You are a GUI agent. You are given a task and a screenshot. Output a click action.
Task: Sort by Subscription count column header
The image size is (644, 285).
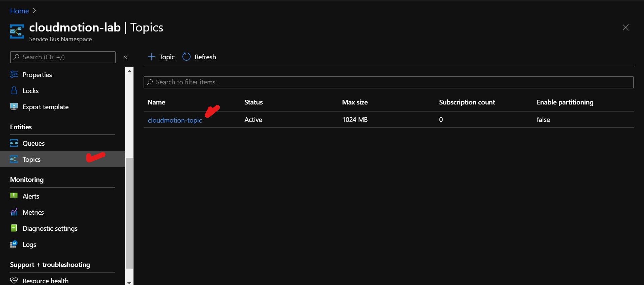[x=467, y=102]
